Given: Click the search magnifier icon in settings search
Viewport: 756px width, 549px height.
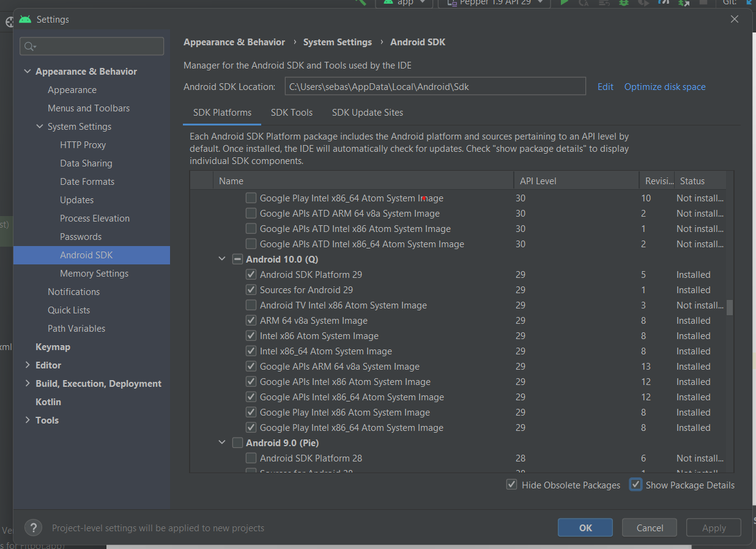Looking at the screenshot, I should [x=29, y=47].
